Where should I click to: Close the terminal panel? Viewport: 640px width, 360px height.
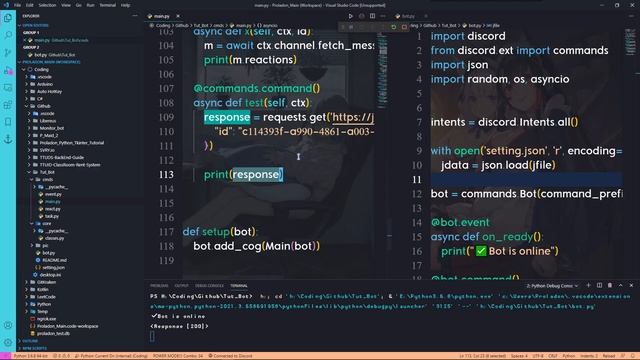631,285
